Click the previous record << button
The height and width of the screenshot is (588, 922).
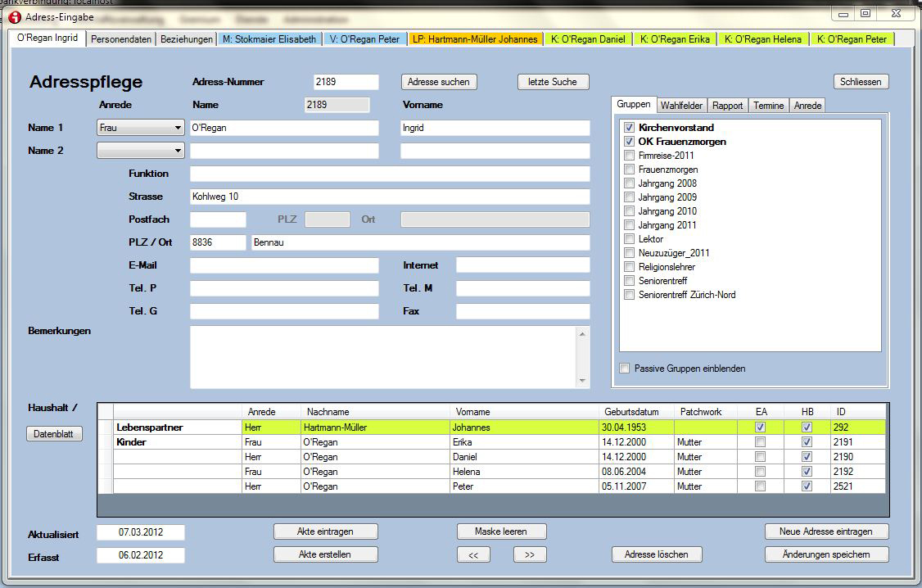473,554
